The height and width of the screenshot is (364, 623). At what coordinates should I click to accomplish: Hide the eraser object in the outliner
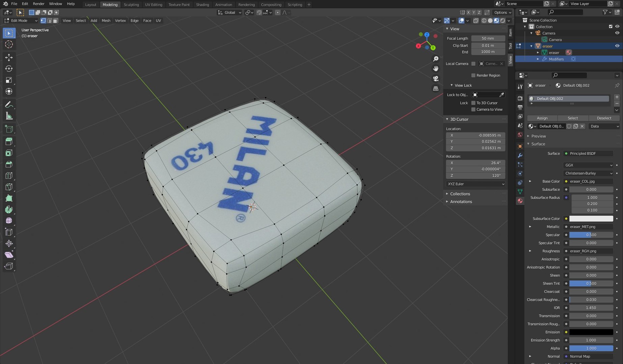pyautogui.click(x=617, y=46)
